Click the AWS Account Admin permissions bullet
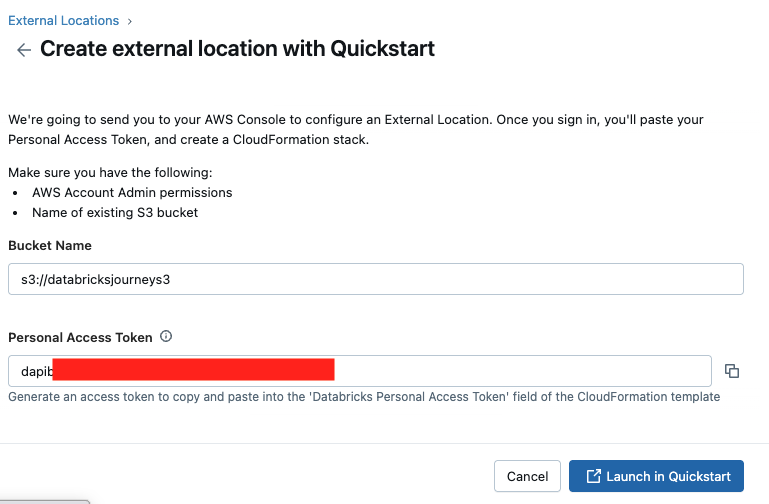 [132, 192]
